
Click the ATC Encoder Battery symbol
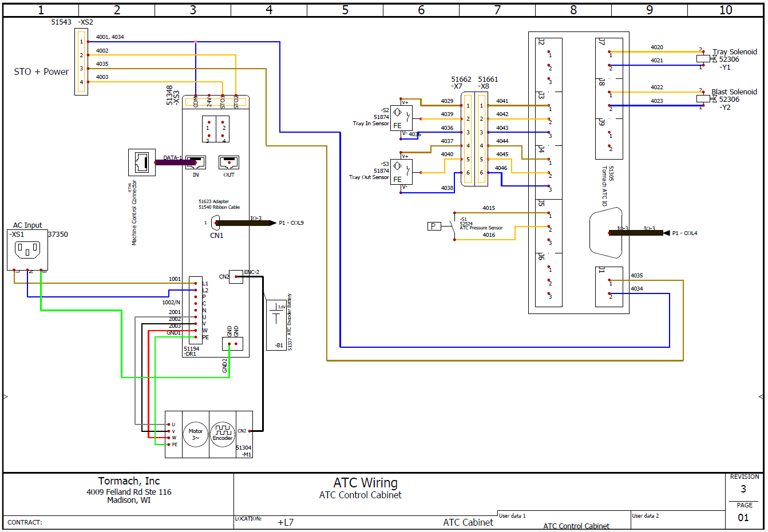point(277,324)
